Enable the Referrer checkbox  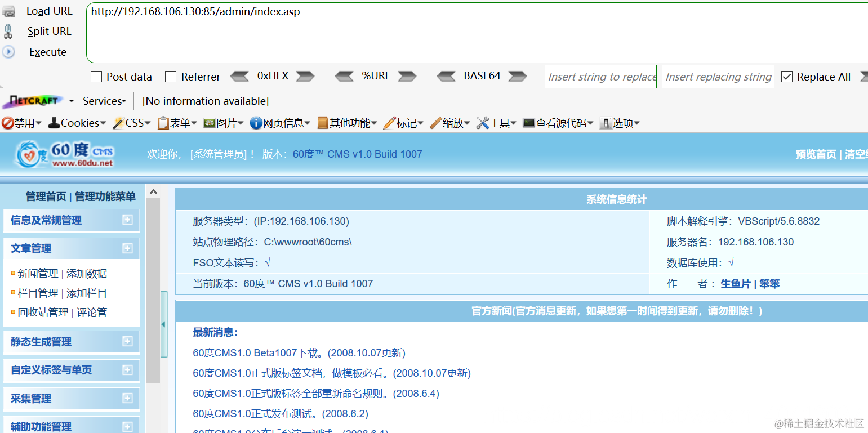tap(171, 77)
